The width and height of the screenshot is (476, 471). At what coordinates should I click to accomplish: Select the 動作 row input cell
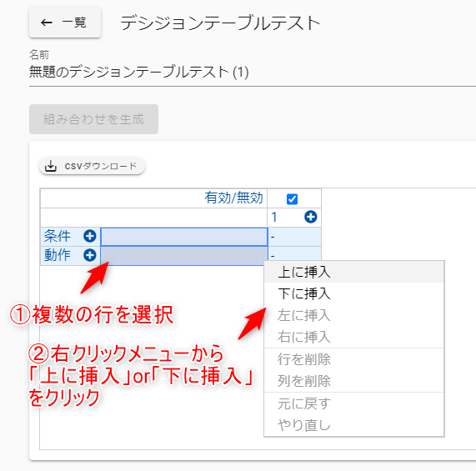coord(184,256)
